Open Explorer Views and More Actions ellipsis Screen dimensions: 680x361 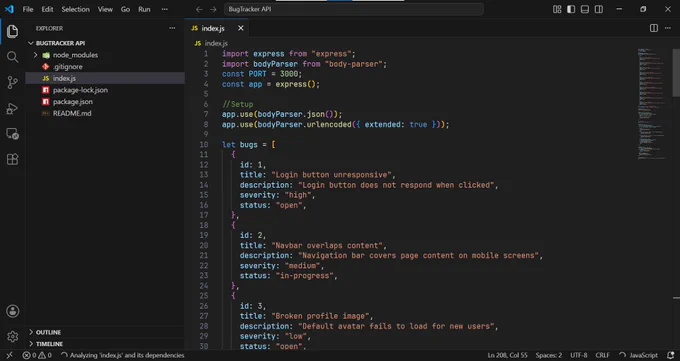172,28
